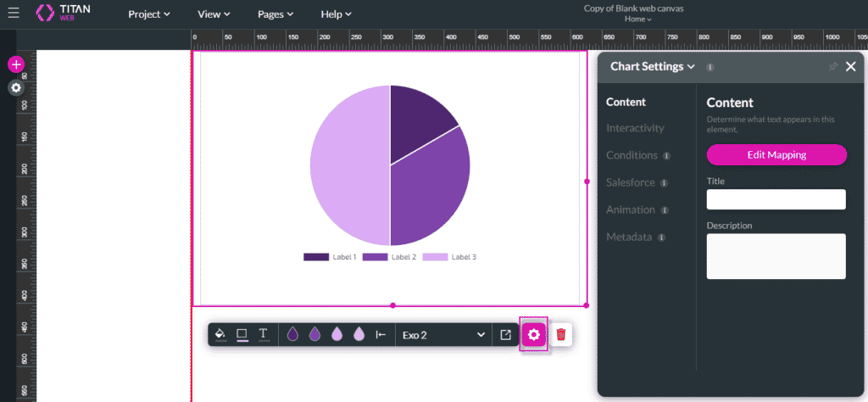Focus the Title input field

coord(776,199)
